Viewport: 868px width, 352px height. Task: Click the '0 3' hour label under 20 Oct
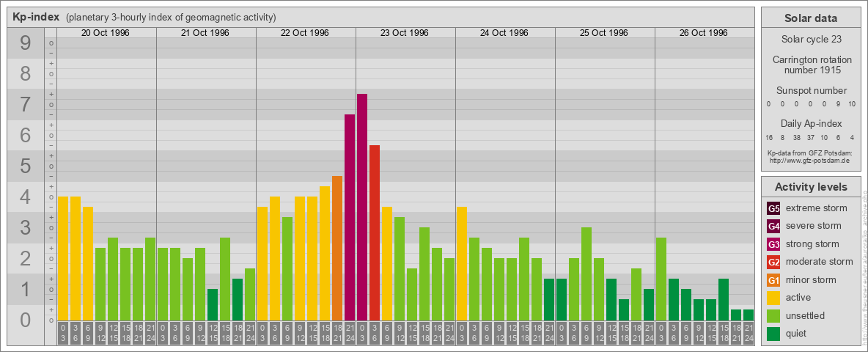tap(63, 333)
